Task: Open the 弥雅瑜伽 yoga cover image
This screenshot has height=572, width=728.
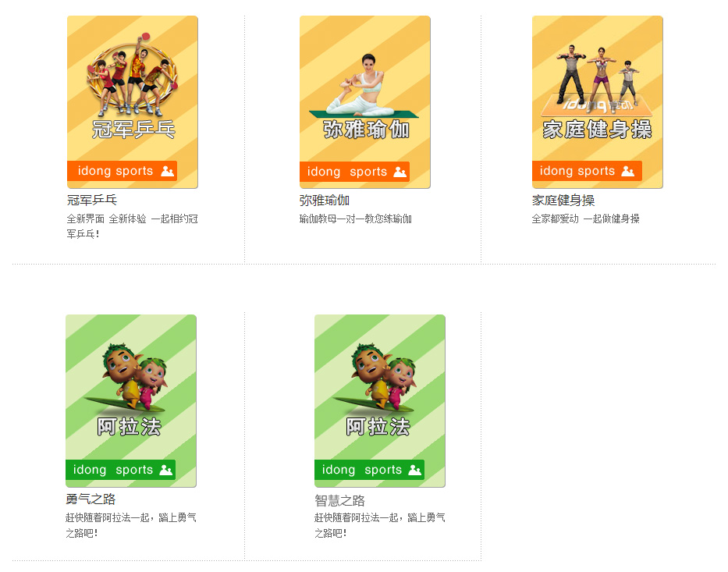Action: pos(365,102)
